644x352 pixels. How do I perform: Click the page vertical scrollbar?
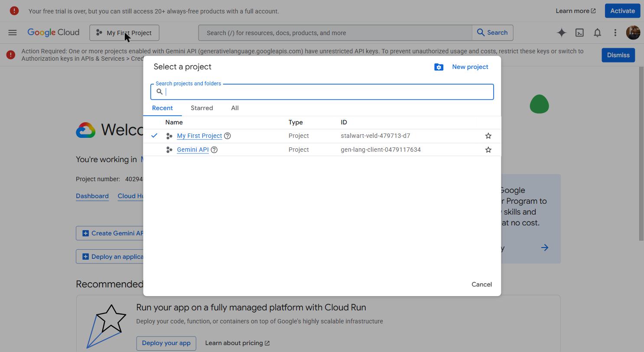point(641,154)
